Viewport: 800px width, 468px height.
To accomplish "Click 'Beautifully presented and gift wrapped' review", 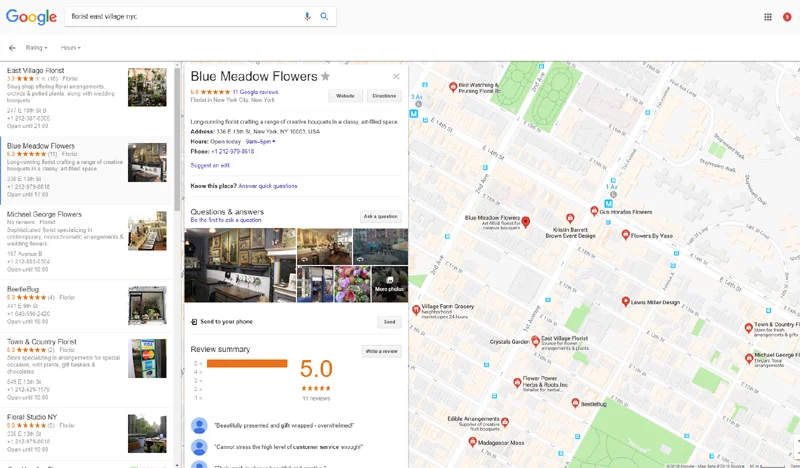I will 284,426.
